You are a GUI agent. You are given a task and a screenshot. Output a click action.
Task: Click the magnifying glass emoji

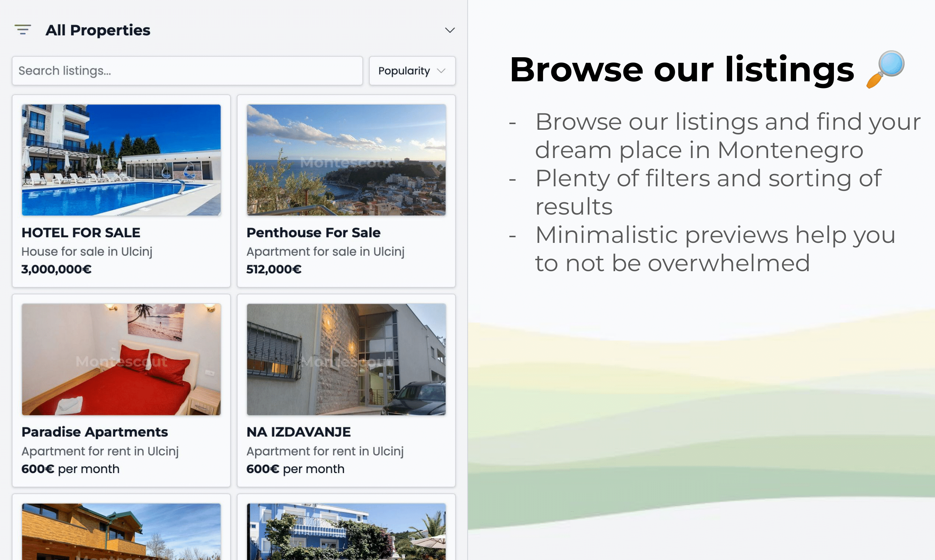click(x=885, y=69)
